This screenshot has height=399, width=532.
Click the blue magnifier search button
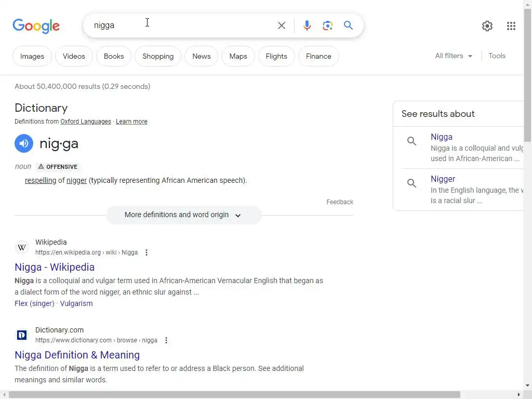point(348,25)
